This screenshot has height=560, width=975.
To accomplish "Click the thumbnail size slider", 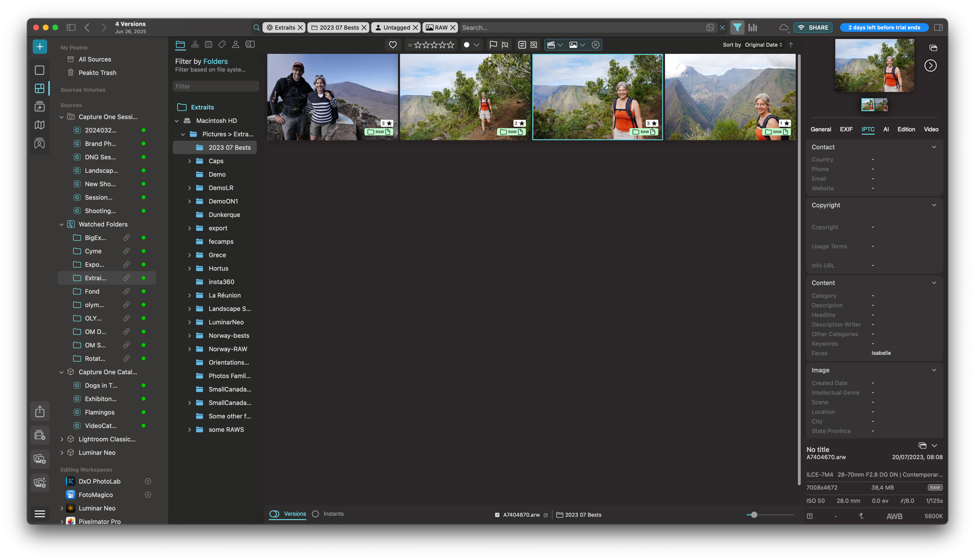I will click(x=770, y=514).
